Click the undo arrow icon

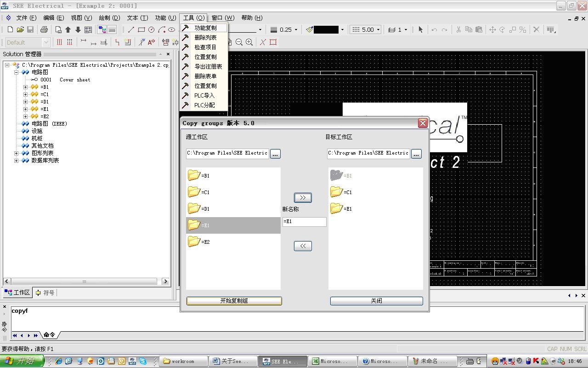(434, 29)
